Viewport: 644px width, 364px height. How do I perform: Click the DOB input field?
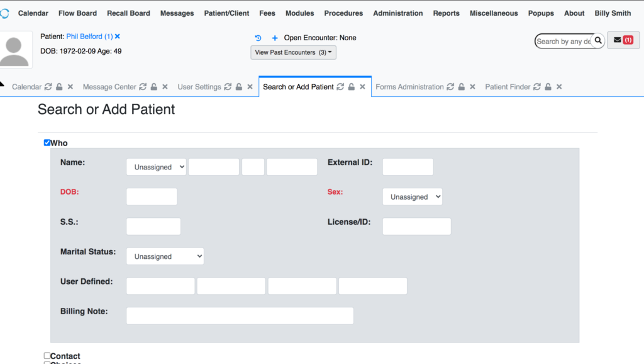[x=152, y=196]
